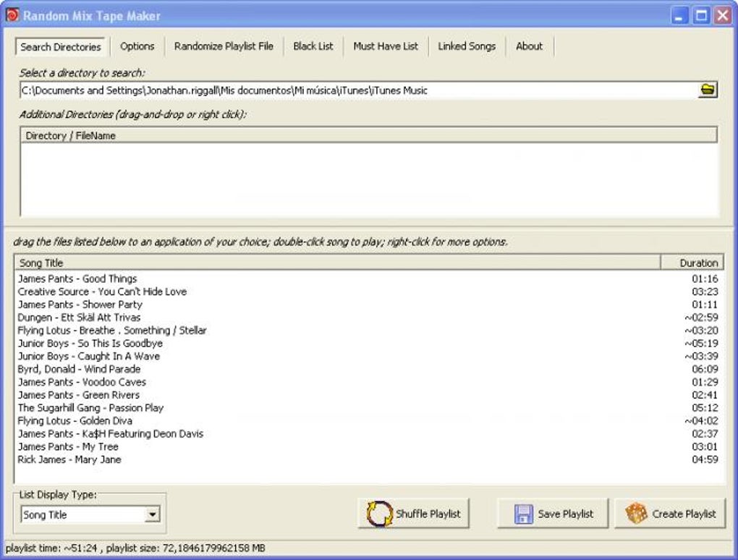Close the Random Mix Tape Maker window

pos(723,15)
